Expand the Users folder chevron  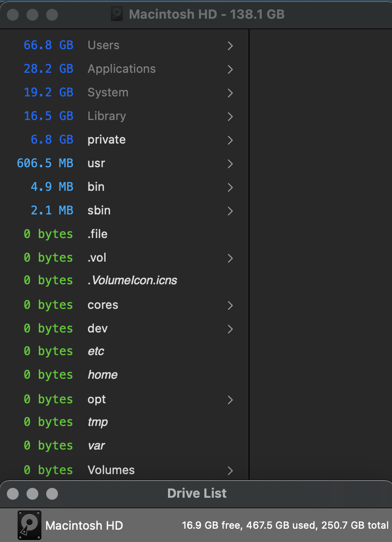(230, 46)
